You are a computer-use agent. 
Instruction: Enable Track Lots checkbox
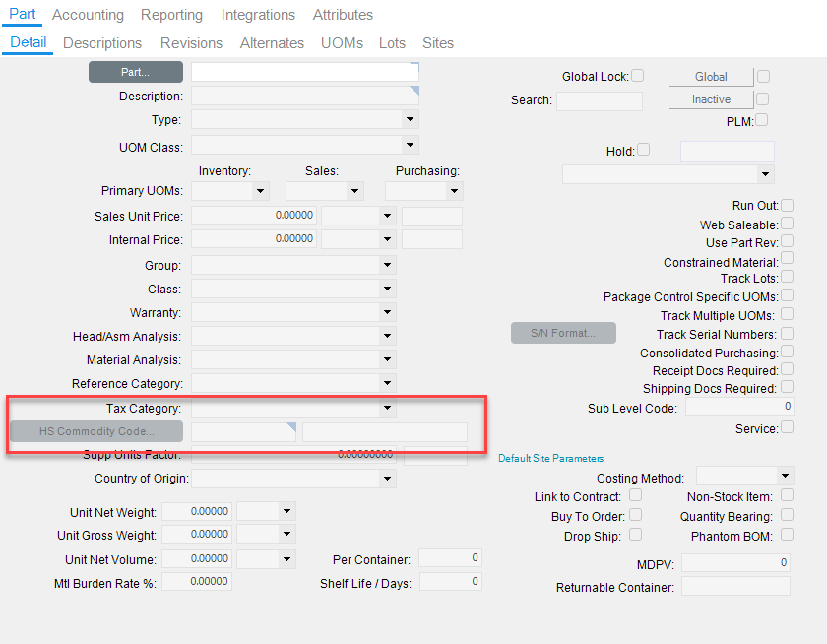(x=787, y=277)
